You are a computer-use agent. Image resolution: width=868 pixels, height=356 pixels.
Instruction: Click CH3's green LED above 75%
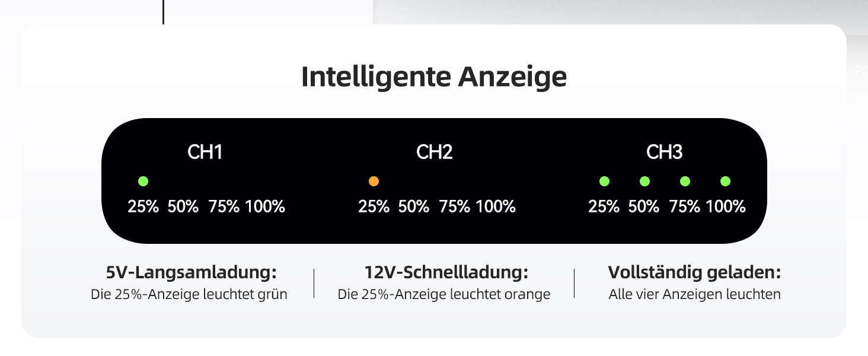pos(685,182)
